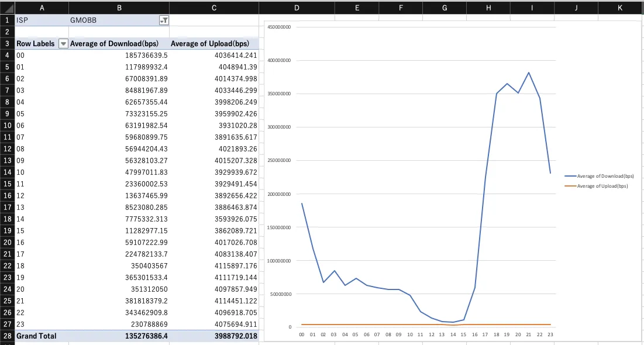Viewport: 644px width, 345px height.
Task: Select the column D header
Action: click(297, 8)
